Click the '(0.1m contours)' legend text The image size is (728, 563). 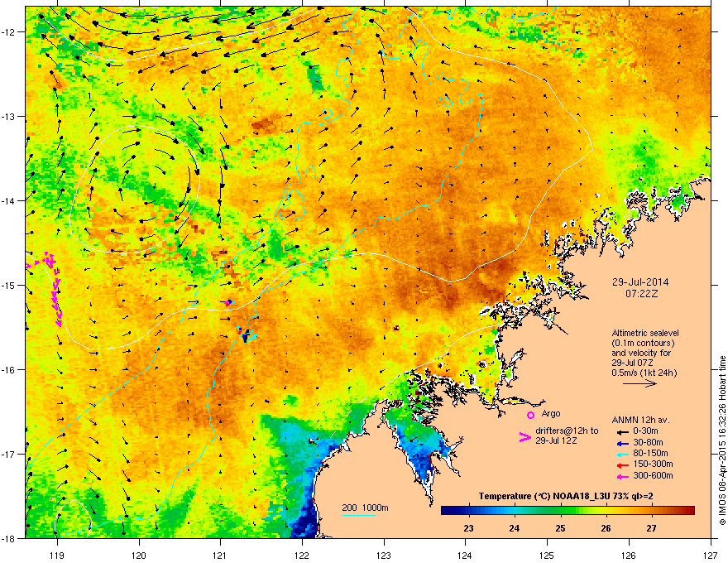pyautogui.click(x=643, y=343)
